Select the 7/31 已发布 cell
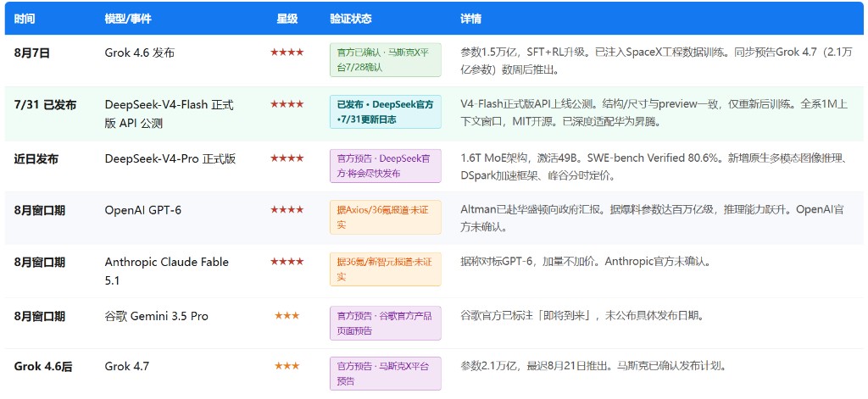868x399 pixels. (x=46, y=105)
